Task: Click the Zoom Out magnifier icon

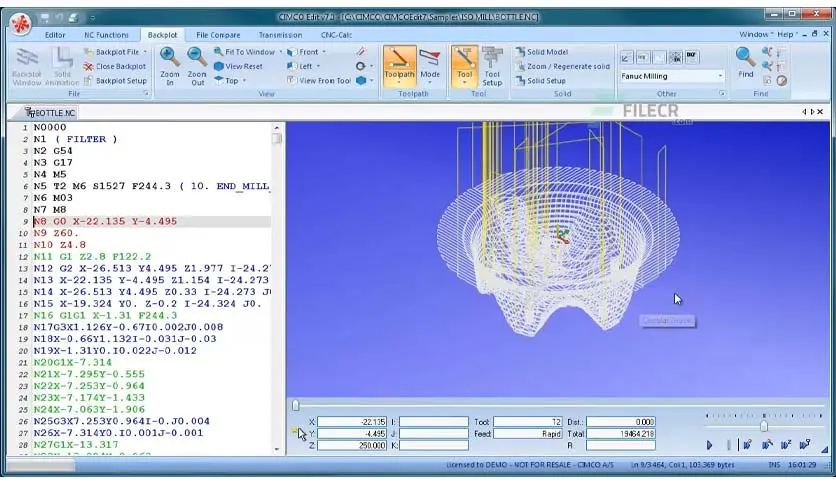Action: point(197,59)
